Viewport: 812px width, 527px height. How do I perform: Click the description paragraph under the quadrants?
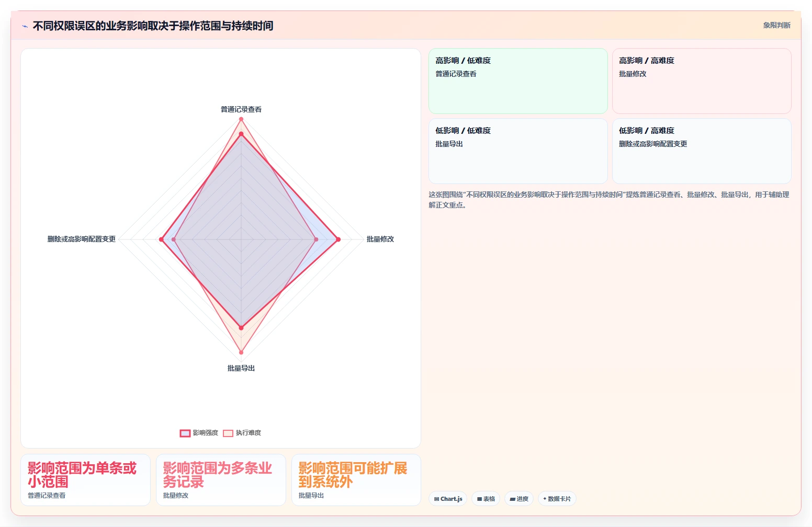[x=610, y=200]
